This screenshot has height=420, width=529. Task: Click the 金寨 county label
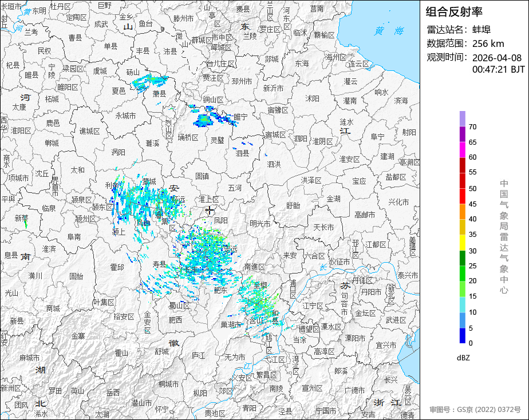click(78, 336)
